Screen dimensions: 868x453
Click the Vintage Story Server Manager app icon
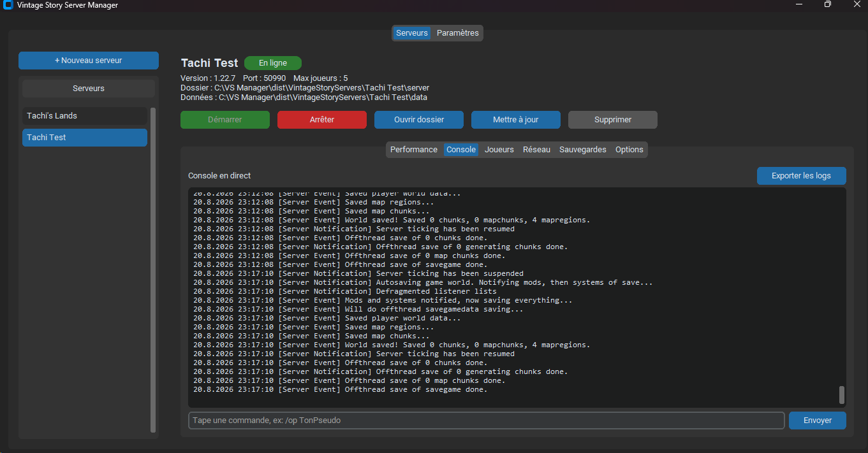click(x=9, y=5)
